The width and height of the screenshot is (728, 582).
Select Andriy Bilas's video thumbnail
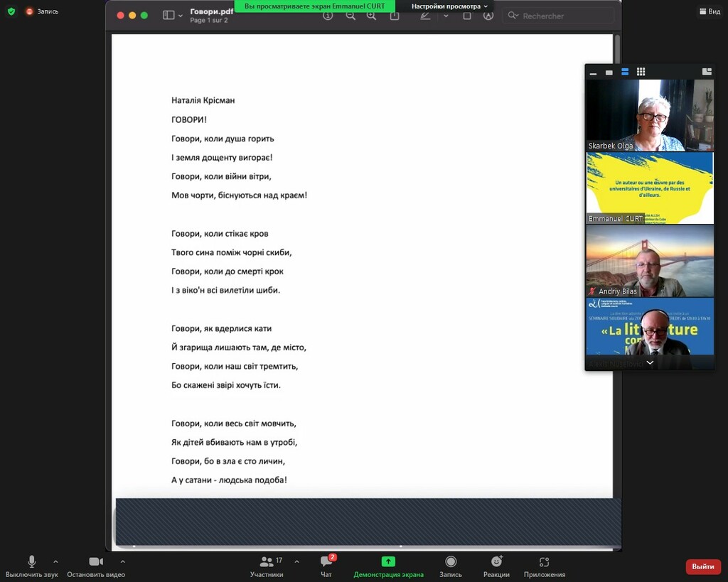pos(649,261)
